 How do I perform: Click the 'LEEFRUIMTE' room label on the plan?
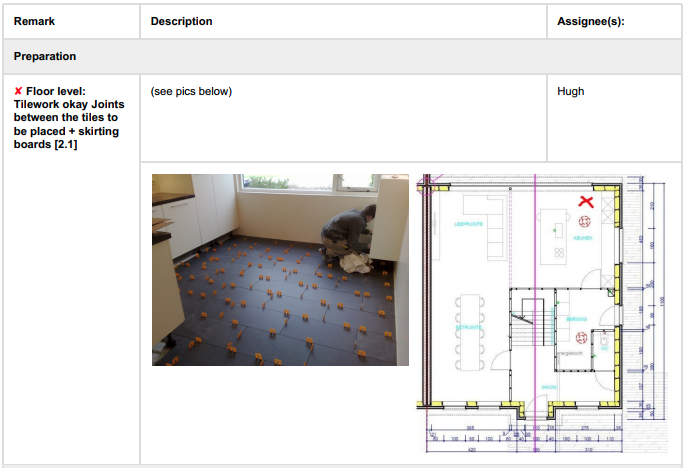tap(469, 224)
